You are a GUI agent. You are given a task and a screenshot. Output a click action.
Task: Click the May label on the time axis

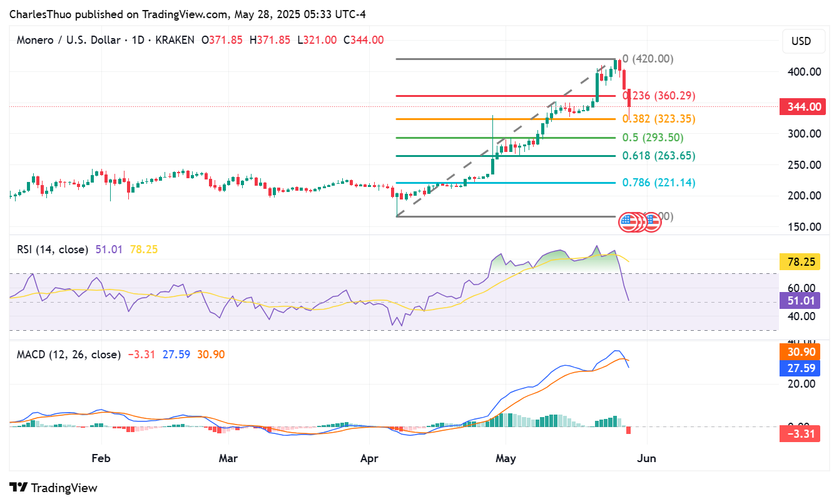506,458
